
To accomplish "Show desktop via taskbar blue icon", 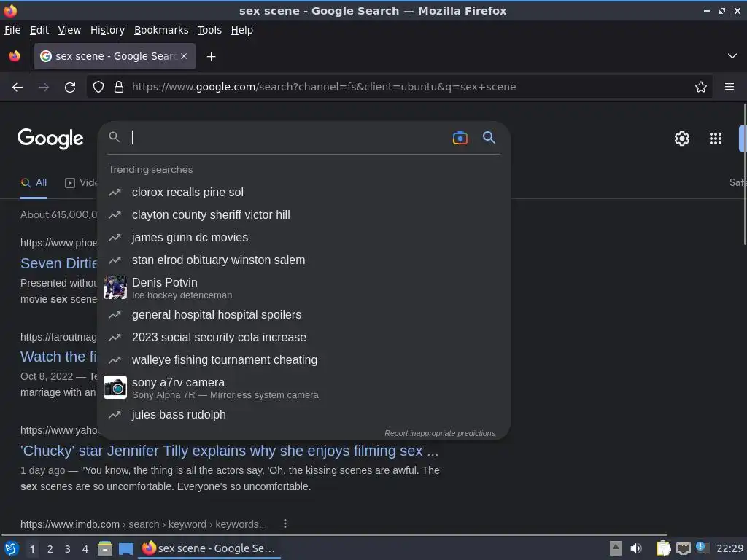I will pyautogui.click(x=125, y=548).
